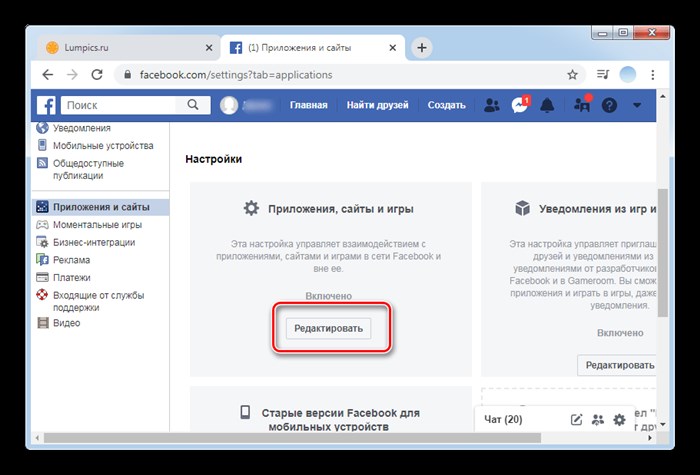
Task: Click the gear icon beside Приложения, сайты и игры
Action: pyautogui.click(x=251, y=208)
